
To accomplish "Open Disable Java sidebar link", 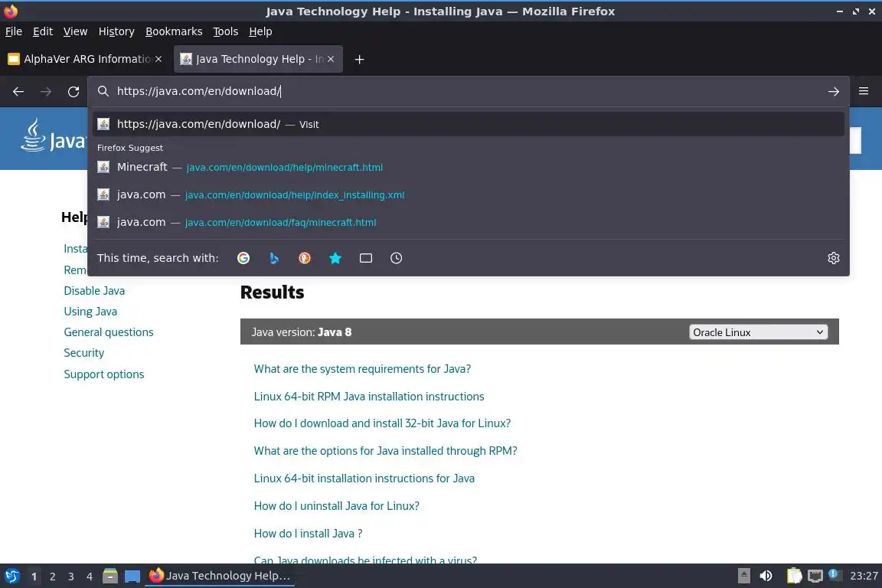I will point(94,291).
